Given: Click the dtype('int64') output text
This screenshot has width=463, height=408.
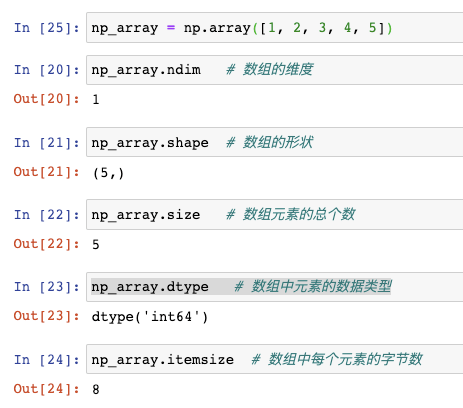Looking at the screenshot, I should click(x=150, y=317).
